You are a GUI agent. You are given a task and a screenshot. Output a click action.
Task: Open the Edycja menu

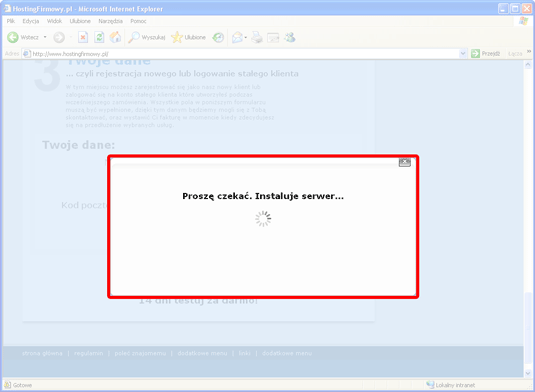31,21
